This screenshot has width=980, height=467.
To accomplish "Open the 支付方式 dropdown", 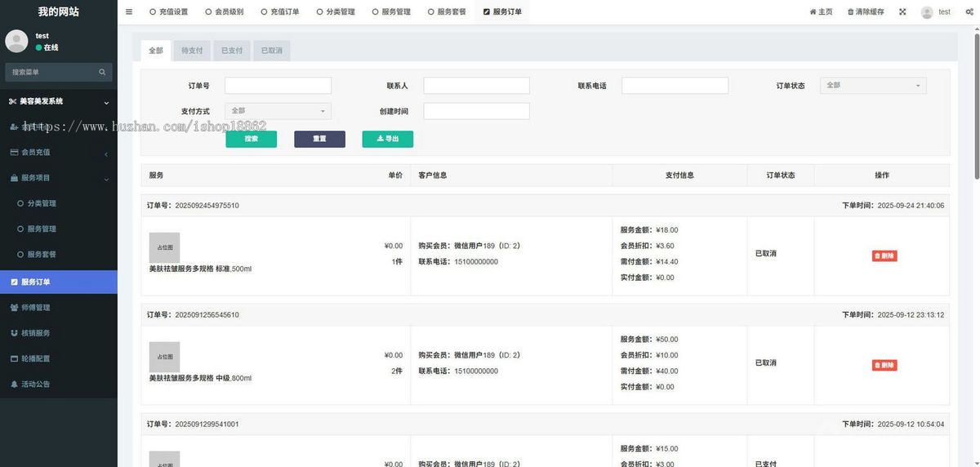I will [278, 111].
